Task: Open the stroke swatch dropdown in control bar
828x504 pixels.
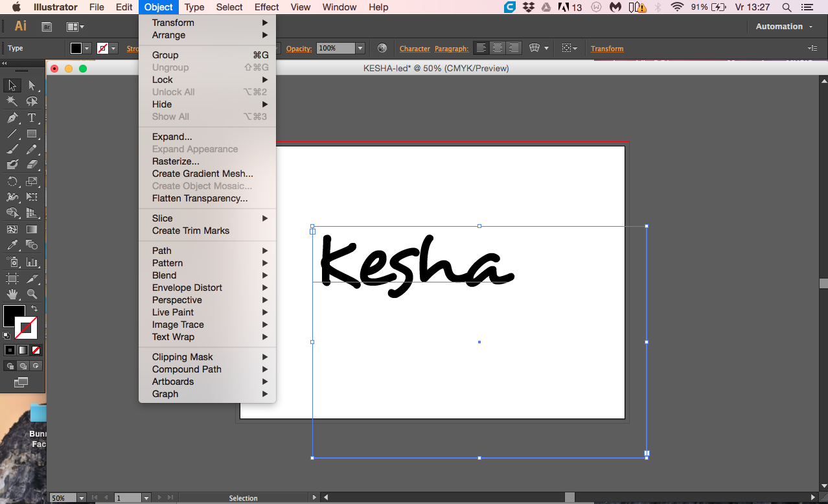Action: pyautogui.click(x=113, y=49)
